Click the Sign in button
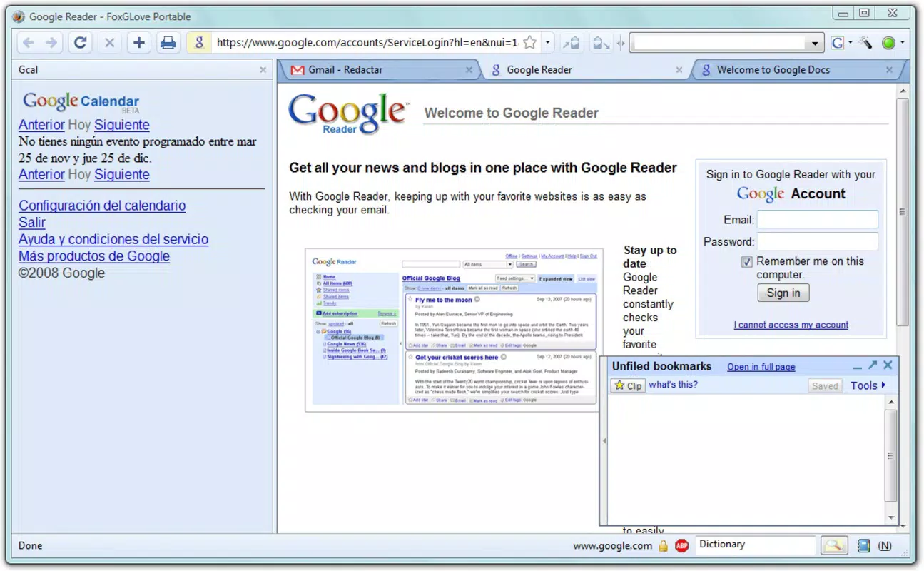 pyautogui.click(x=783, y=293)
